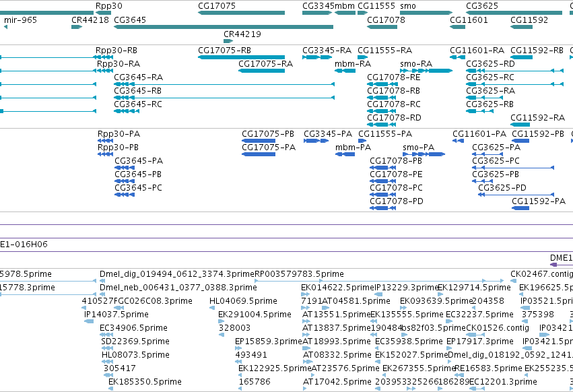Select EST EC35938.5prime
Screen dimensions: 573x392
tap(409, 341)
